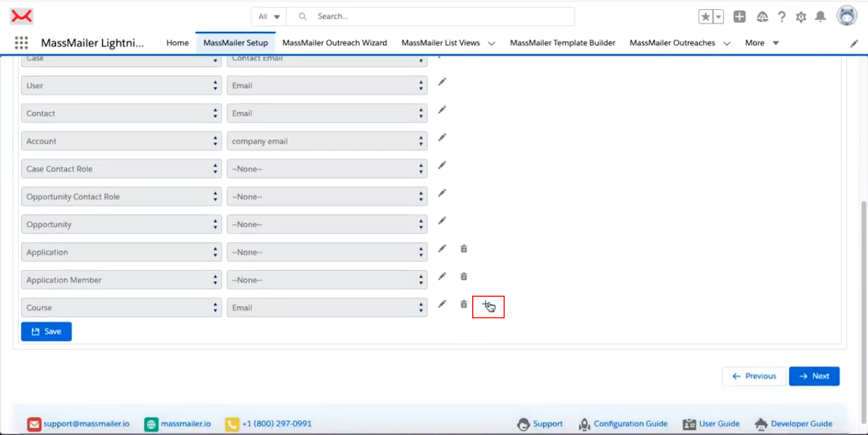This screenshot has width=868, height=435.
Task: Open email field dropdown for Application
Action: (x=327, y=252)
